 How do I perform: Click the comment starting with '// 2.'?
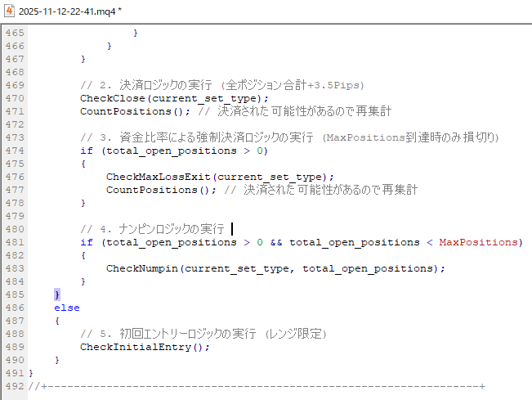tap(221, 85)
